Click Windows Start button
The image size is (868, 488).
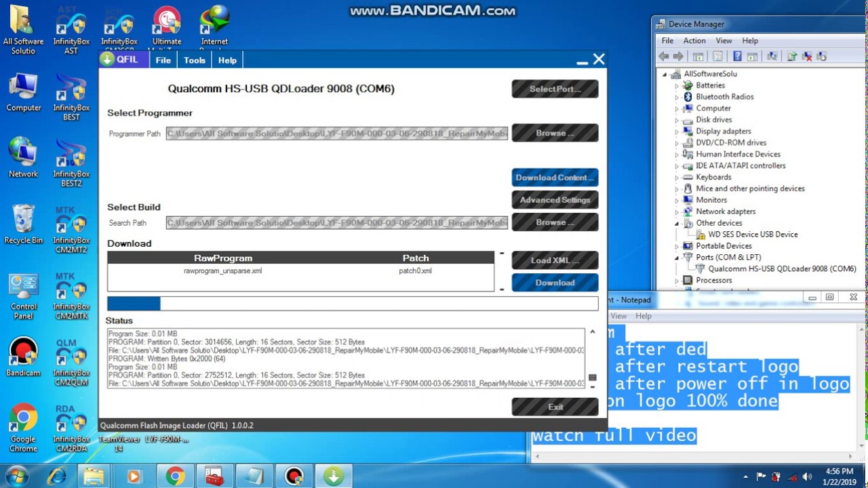pyautogui.click(x=16, y=476)
